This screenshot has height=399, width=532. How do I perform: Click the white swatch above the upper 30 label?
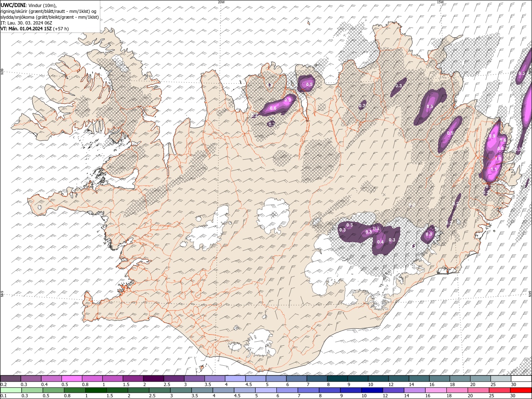pyautogui.click(x=521, y=379)
